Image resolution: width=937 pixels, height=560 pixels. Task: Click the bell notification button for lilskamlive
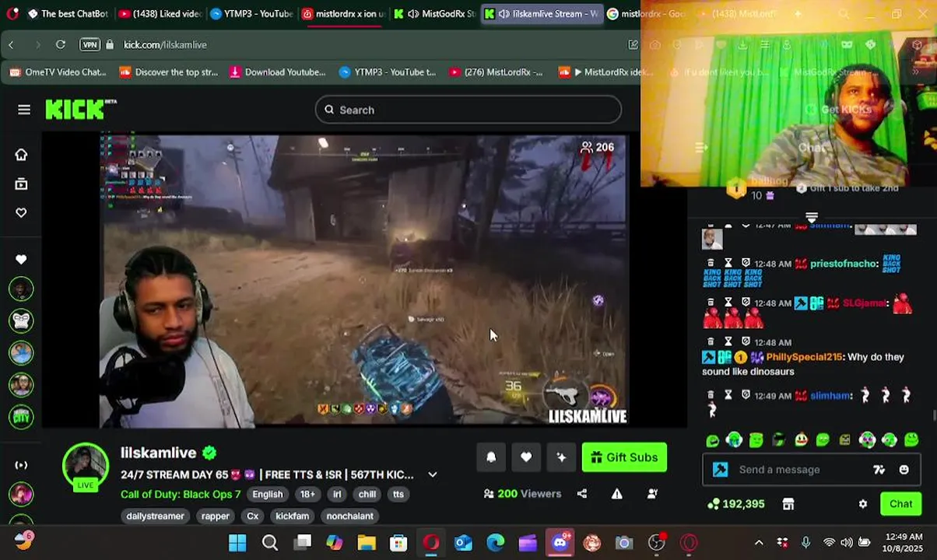[491, 457]
